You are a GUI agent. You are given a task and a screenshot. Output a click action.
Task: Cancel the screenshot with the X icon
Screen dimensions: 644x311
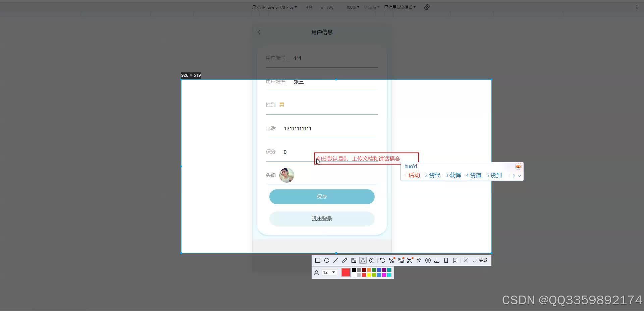466,260
